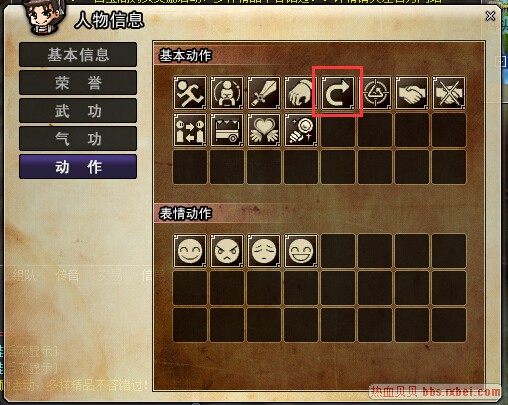Click the curved arrow turn icon
Screen dimensions: 508x405
pyautogui.click(x=338, y=93)
